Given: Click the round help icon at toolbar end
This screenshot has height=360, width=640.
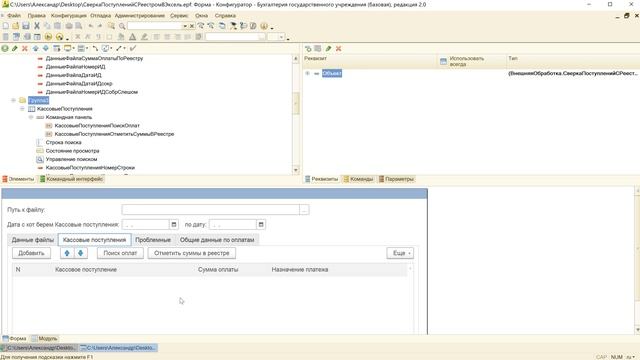Looking at the screenshot, I should [x=264, y=26].
